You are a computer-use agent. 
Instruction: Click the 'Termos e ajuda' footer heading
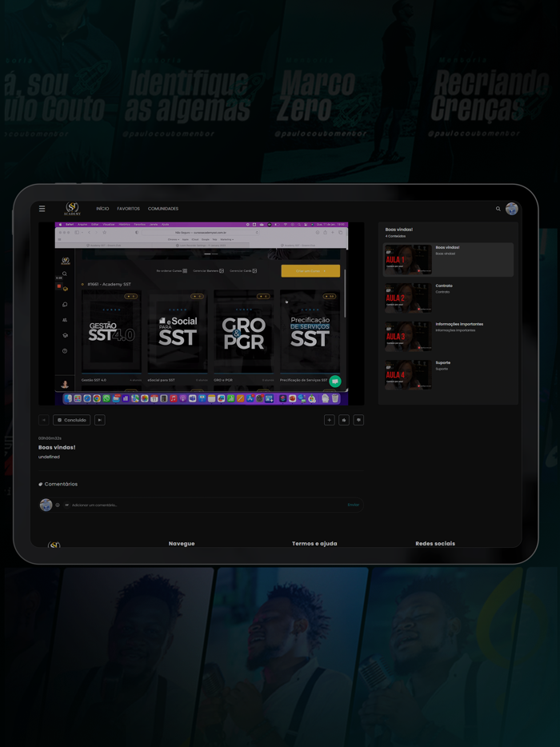[x=314, y=544]
